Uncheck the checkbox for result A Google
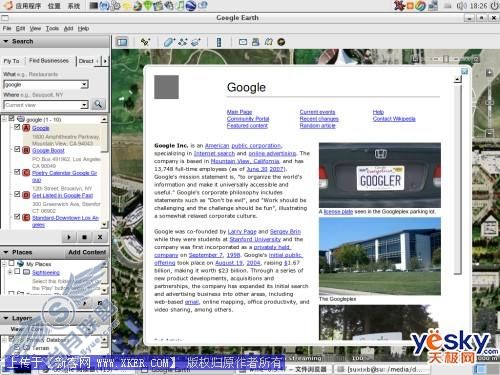500x375 pixels. point(17,127)
